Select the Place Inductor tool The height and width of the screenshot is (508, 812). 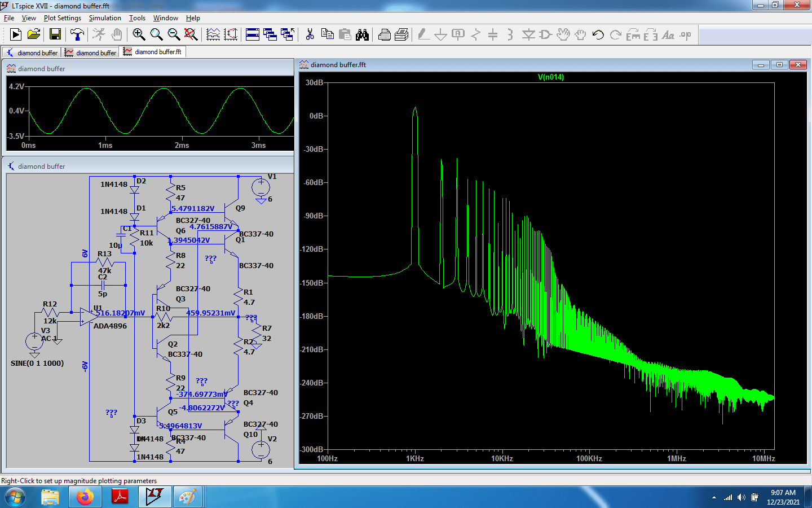[510, 35]
